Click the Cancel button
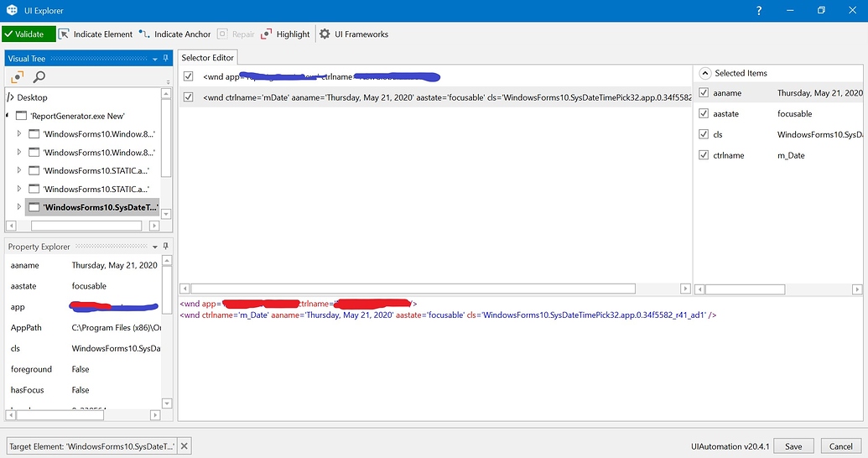The height and width of the screenshot is (458, 868). (840, 446)
